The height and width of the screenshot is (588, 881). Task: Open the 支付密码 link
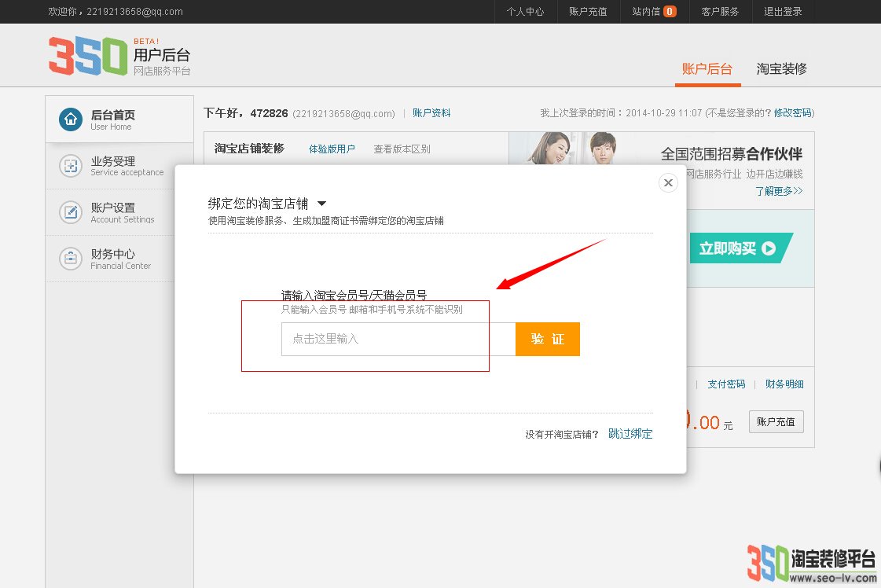(x=726, y=384)
